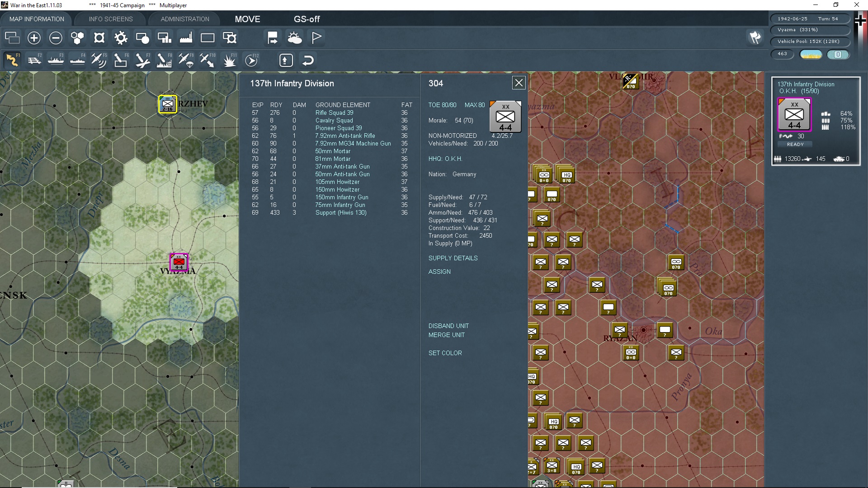This screenshot has height=488, width=868.
Task: Click Pioneer Squad 39 ground element
Action: (339, 128)
